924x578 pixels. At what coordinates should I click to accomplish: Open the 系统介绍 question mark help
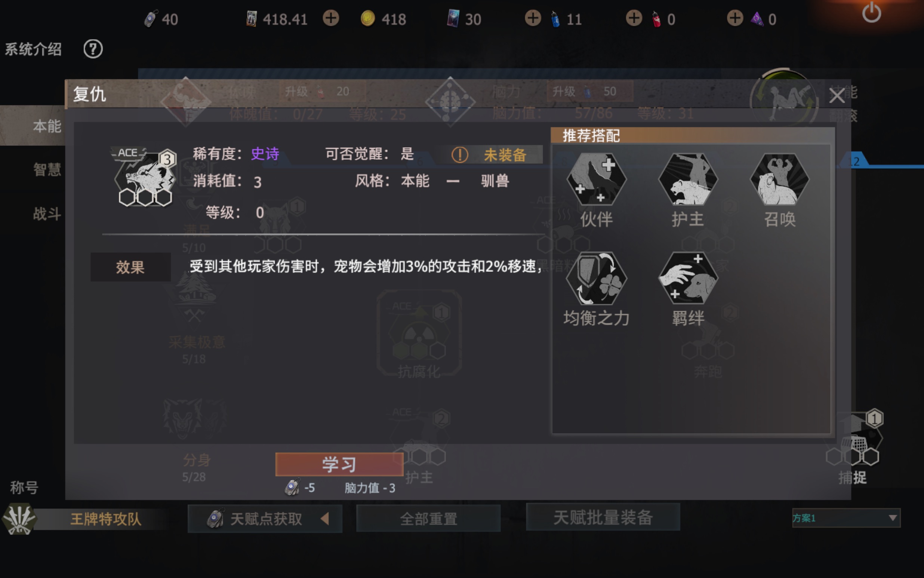(x=93, y=49)
